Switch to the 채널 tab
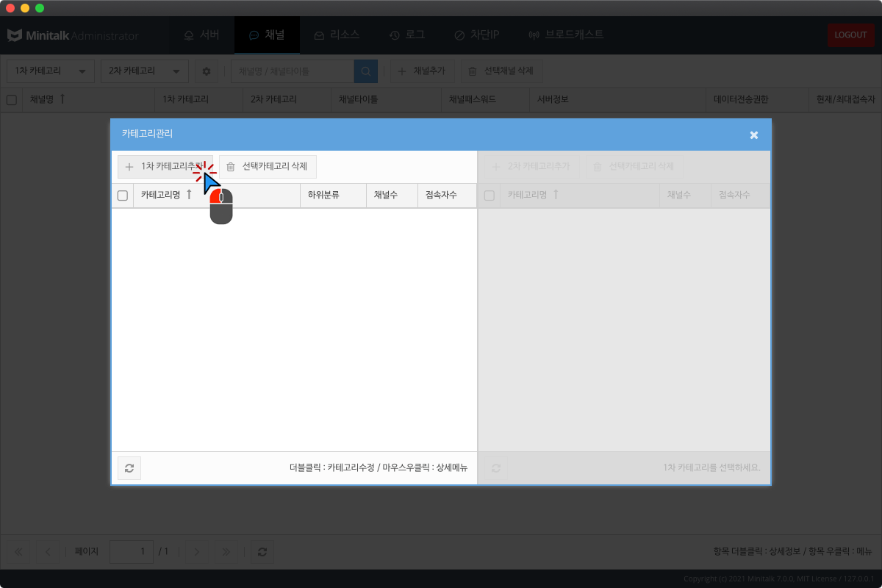This screenshot has height=588, width=882. click(x=267, y=35)
